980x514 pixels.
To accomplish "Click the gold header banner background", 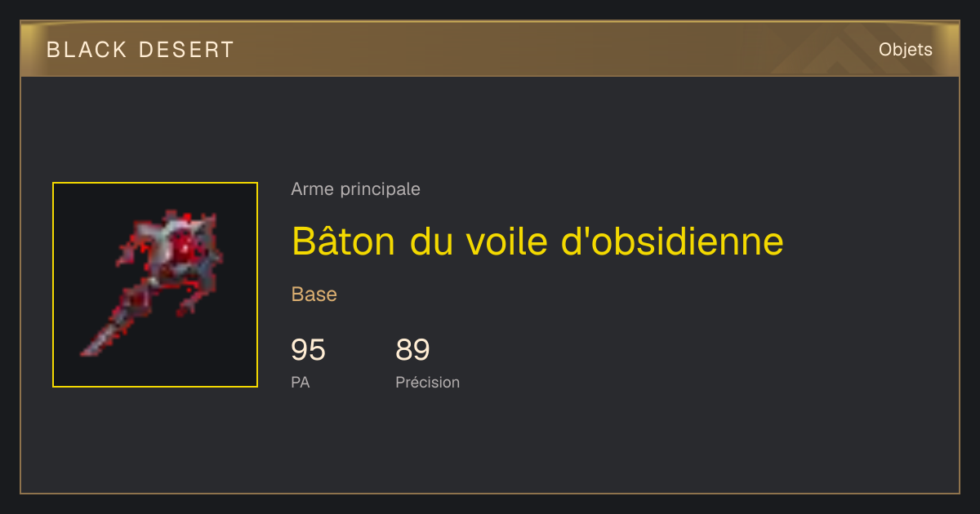I will click(x=490, y=50).
